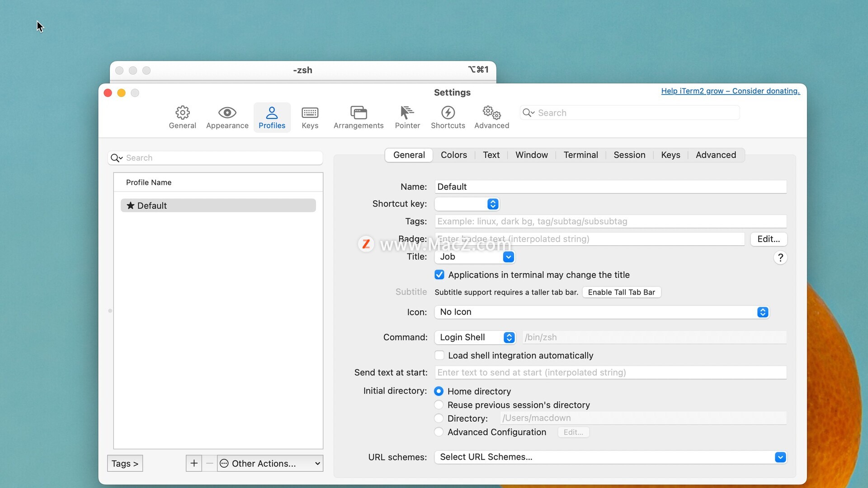The height and width of the screenshot is (488, 868).
Task: Expand the Tags > panel
Action: click(125, 463)
